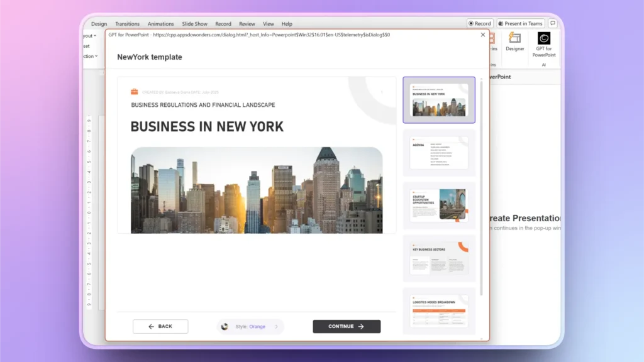The image size is (644, 362).
Task: Open the View tab
Action: point(268,24)
